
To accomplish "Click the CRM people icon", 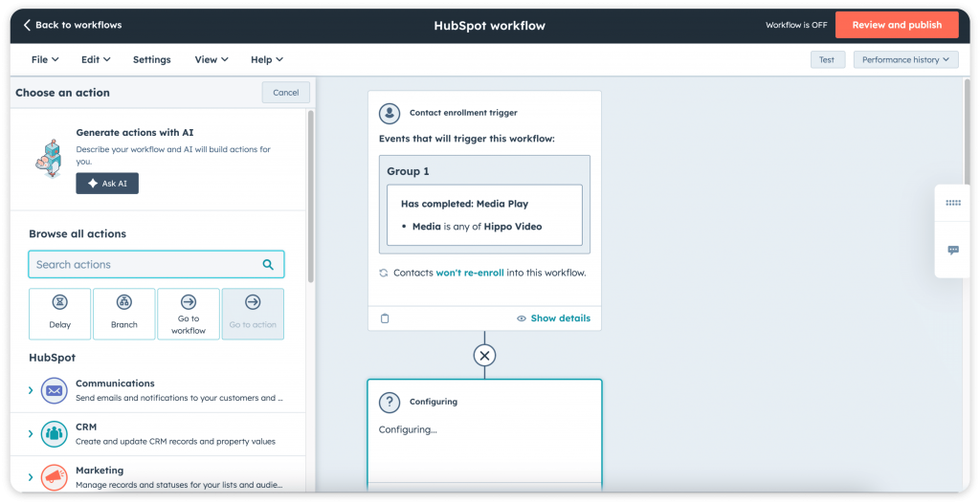I will [55, 433].
